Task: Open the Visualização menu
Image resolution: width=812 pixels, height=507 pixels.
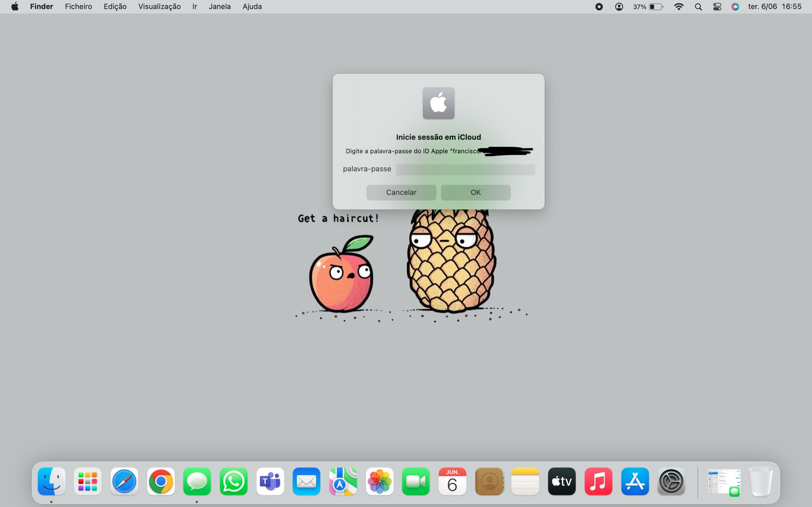Action: 159,7
